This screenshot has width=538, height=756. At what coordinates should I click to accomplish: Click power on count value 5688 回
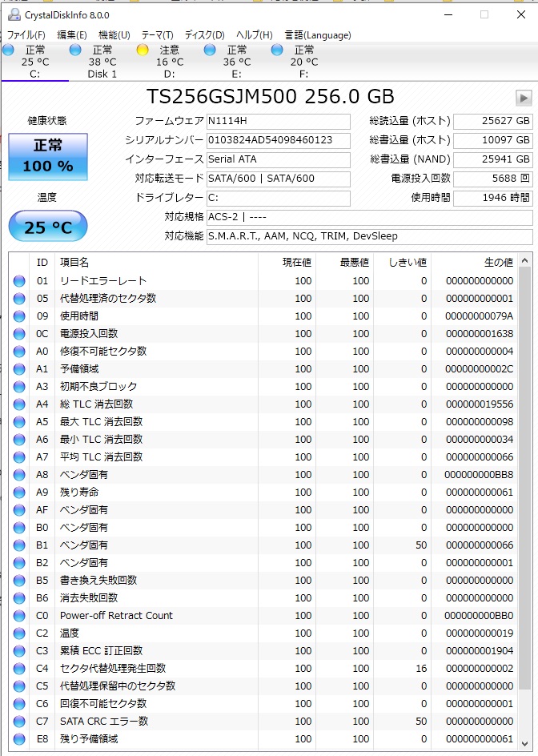click(492, 179)
